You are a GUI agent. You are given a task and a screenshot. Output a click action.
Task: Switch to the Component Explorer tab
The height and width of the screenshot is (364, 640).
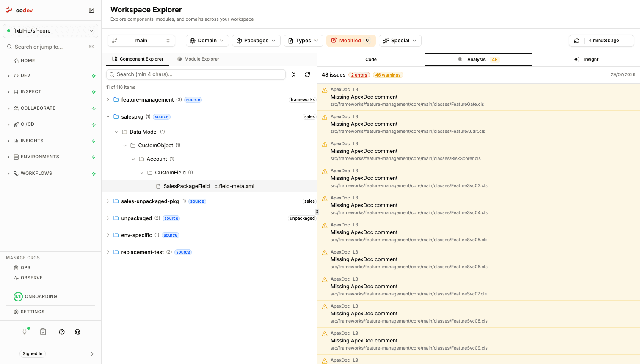point(138,59)
